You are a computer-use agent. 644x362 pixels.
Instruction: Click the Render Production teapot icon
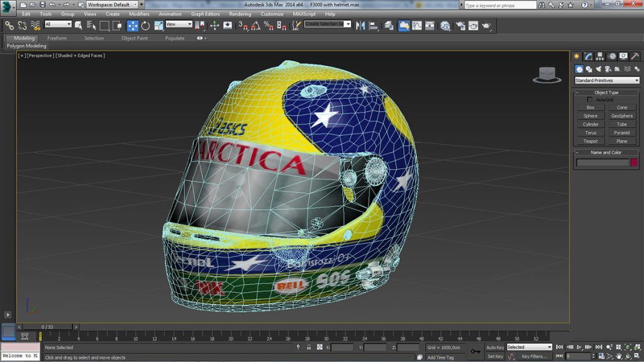[486, 26]
